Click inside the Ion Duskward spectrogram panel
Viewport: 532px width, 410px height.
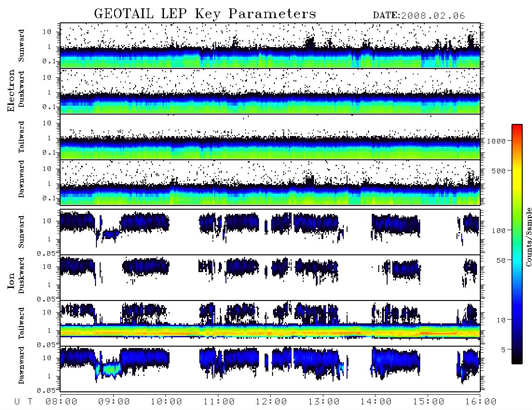click(x=270, y=278)
